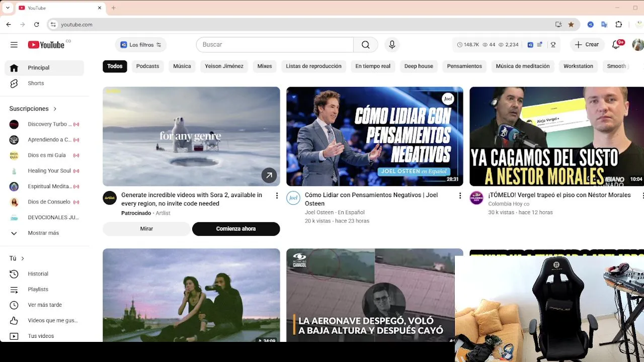Image resolution: width=644 pixels, height=362 pixels.
Task: Open vidIQ browser extension icon
Action: (x=591, y=24)
